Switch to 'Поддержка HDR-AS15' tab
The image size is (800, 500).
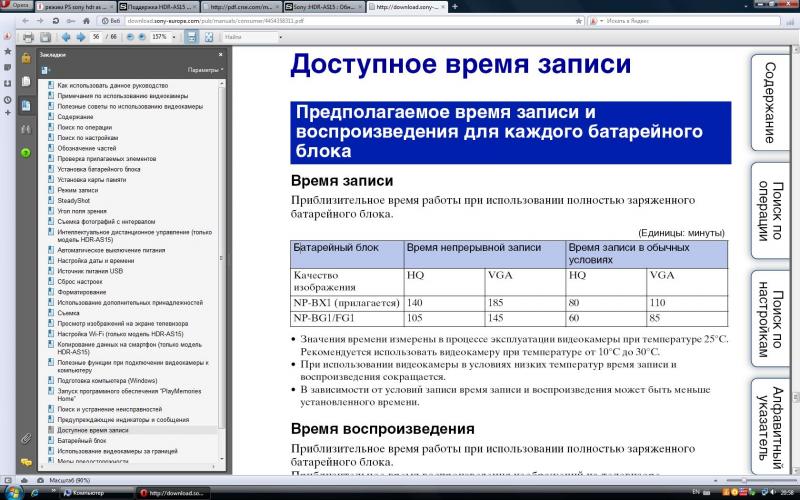pos(157,7)
